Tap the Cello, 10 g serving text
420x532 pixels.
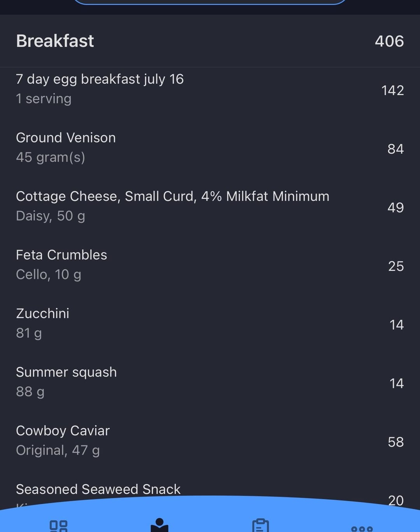(49, 275)
